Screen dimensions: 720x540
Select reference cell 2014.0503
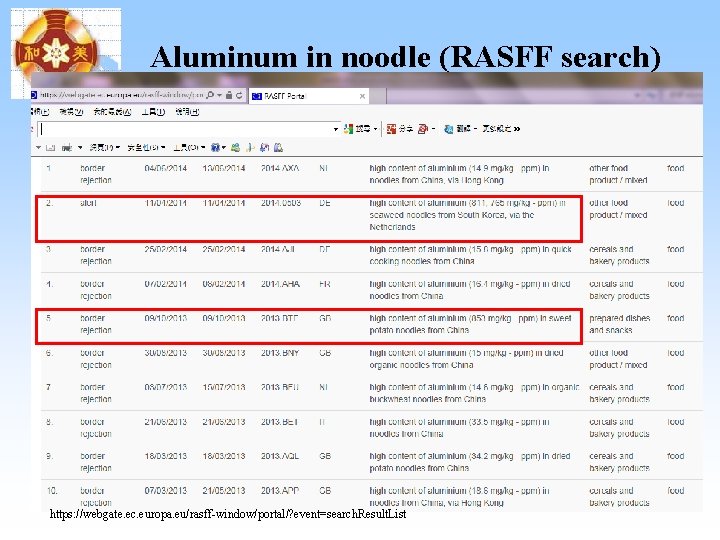(281, 203)
